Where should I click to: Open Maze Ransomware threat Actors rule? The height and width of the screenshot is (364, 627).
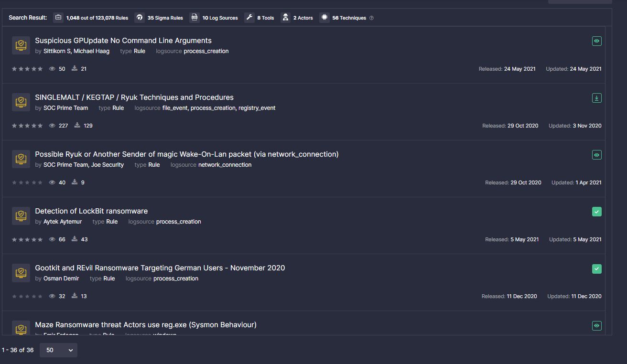(x=145, y=325)
